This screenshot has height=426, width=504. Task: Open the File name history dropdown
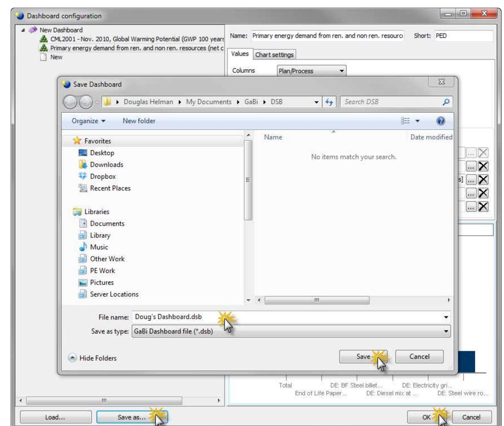[x=446, y=317]
